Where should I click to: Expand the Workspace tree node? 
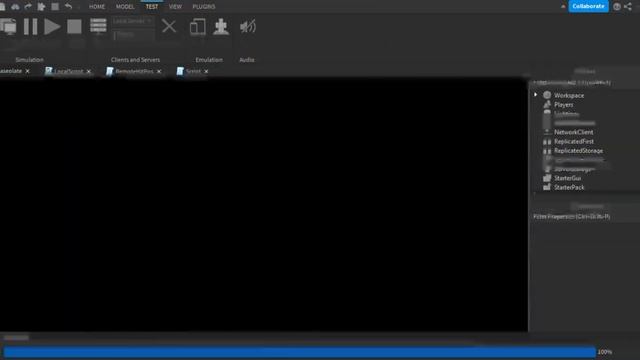[536, 95]
